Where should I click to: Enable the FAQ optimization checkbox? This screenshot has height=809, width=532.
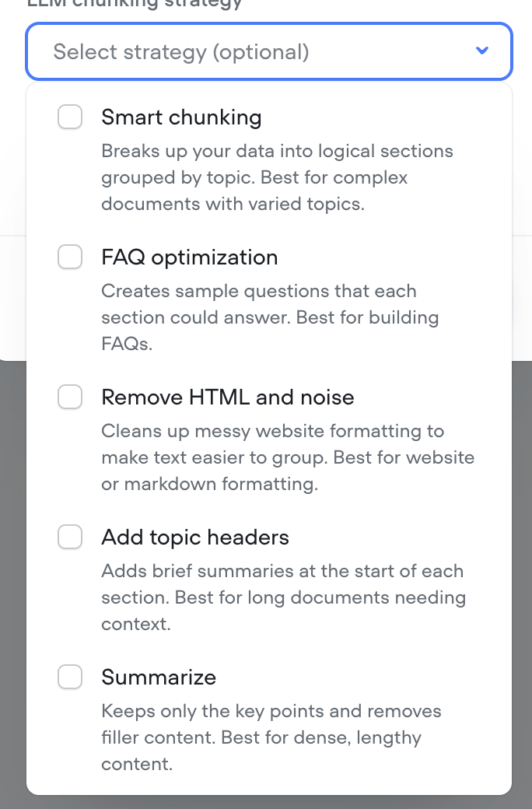tap(70, 257)
